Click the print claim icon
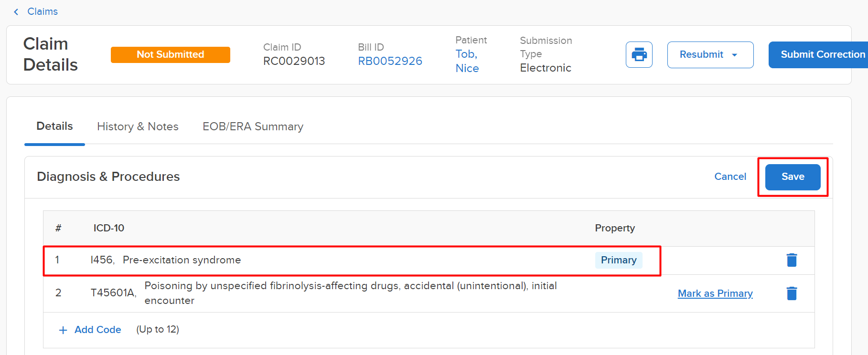 [639, 54]
